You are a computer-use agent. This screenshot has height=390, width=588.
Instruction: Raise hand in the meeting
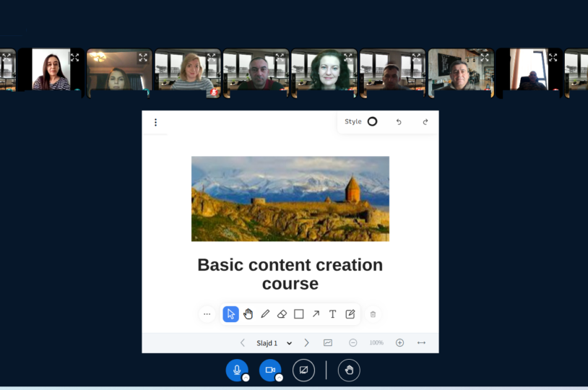pos(349,370)
